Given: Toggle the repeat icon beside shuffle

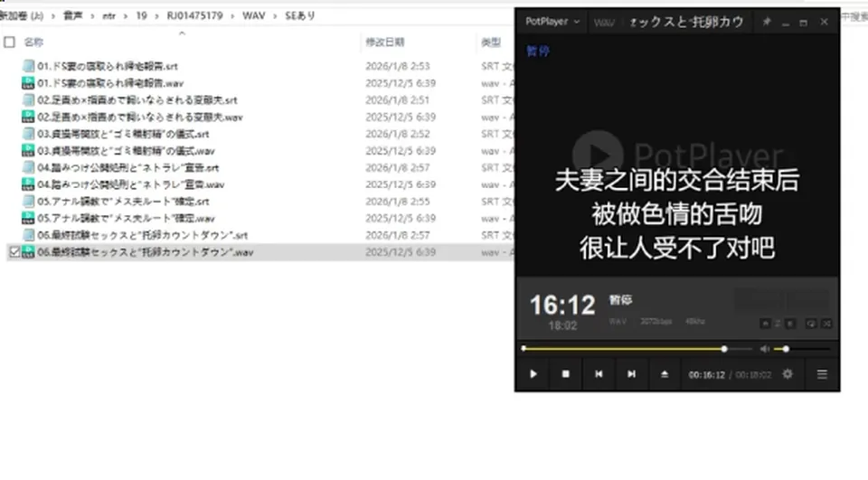Looking at the screenshot, I should (811, 324).
